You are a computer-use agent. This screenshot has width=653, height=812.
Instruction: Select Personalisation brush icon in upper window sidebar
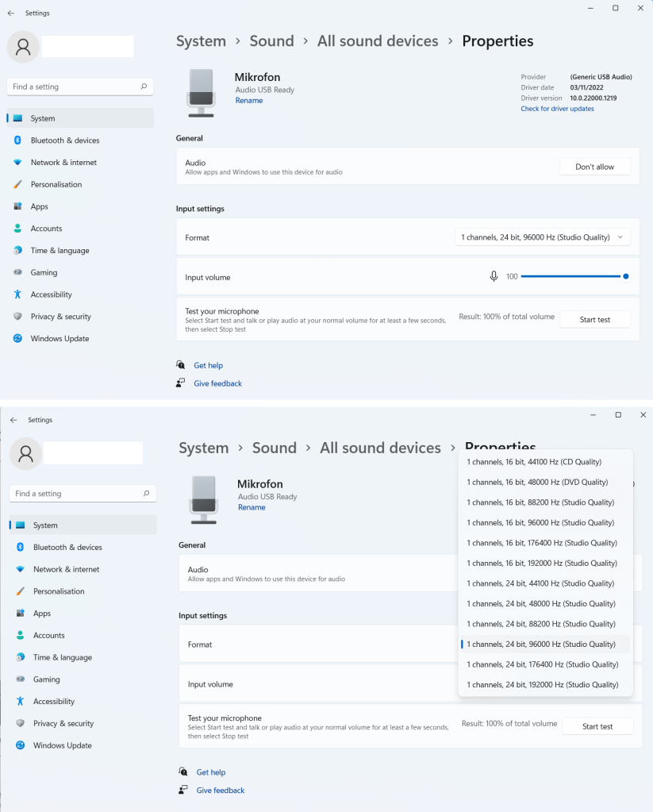tap(17, 184)
